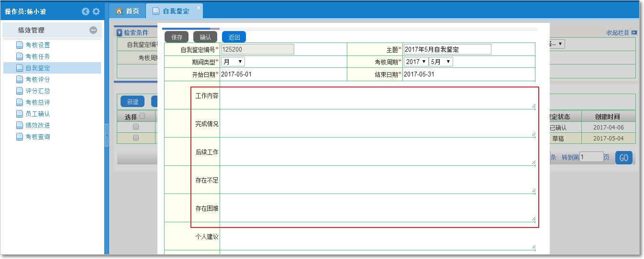This screenshot has width=644, height=259.
Task: Click the 已确认 status cell
Action: tap(558, 128)
